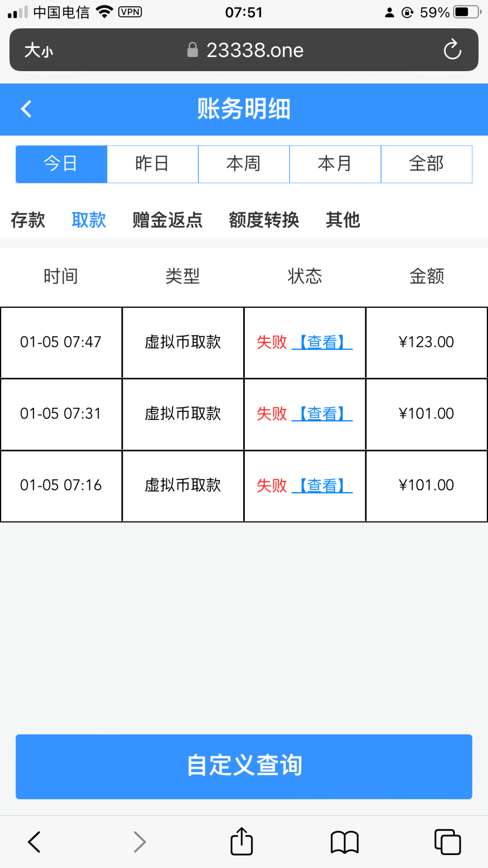The width and height of the screenshot is (488, 868).
Task: Show open tabs switcher icon
Action: tap(447, 842)
